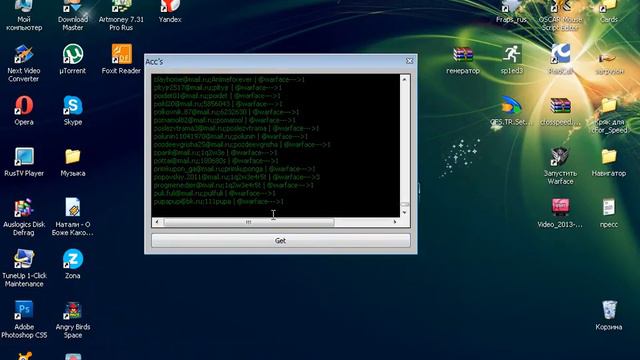
Task: Select the RaidCall desktop icon
Action: click(x=560, y=60)
